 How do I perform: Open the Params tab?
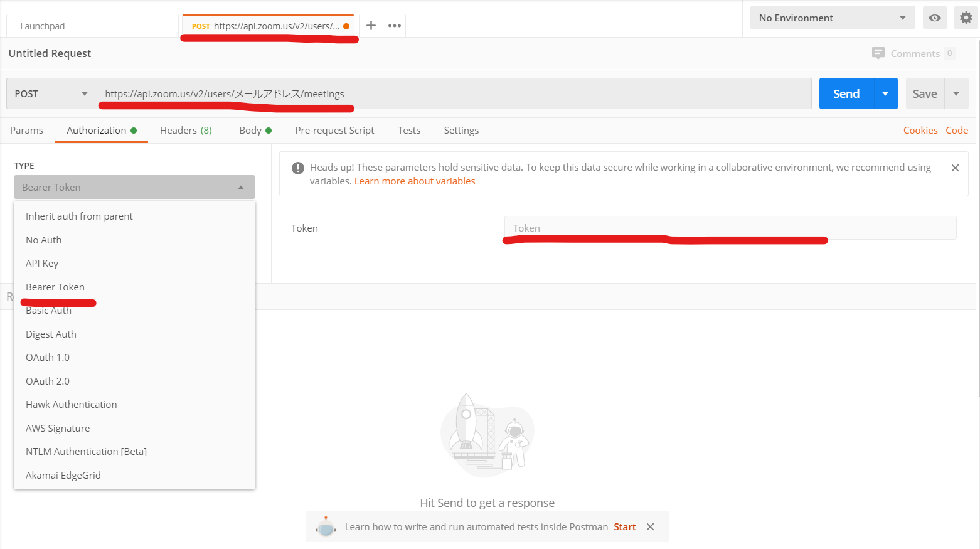26,130
